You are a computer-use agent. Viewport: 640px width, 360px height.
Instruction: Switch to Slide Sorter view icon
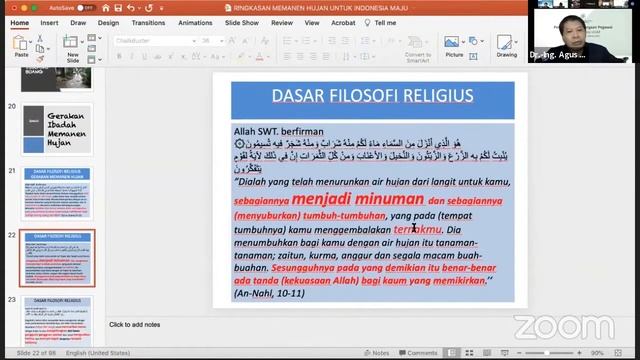click(x=469, y=353)
